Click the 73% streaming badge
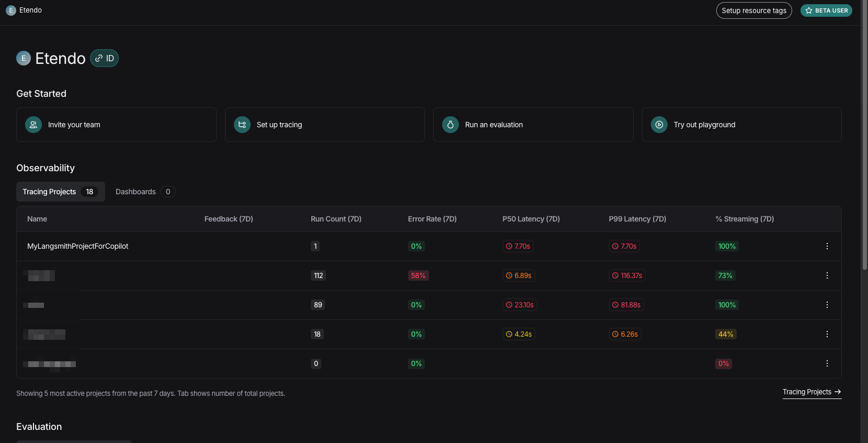This screenshot has width=868, height=443. click(x=726, y=275)
